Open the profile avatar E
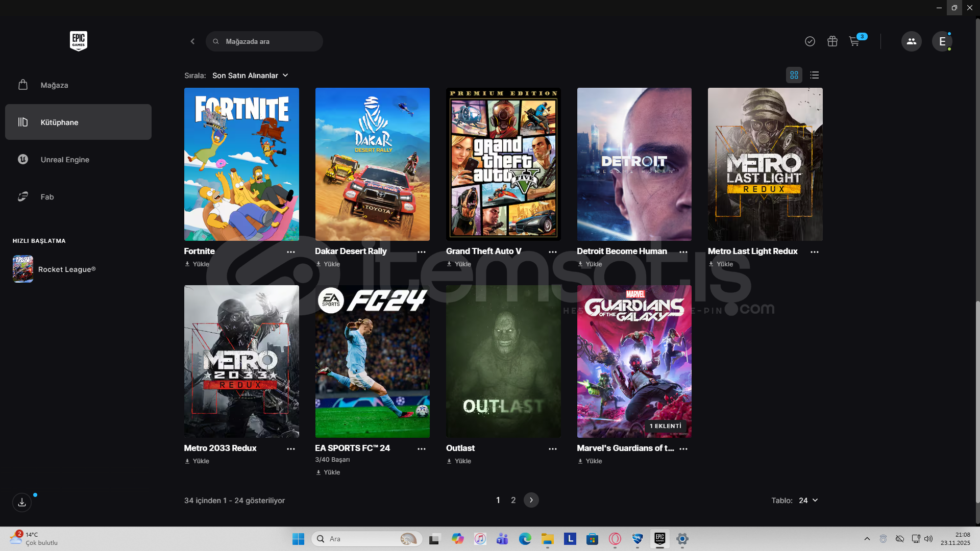Image resolution: width=980 pixels, height=551 pixels. click(942, 41)
